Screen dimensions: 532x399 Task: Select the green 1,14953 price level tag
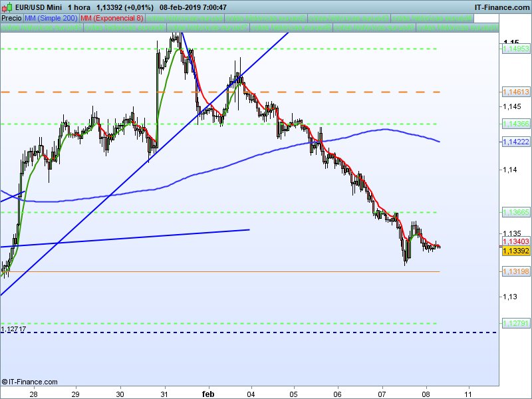pos(515,49)
